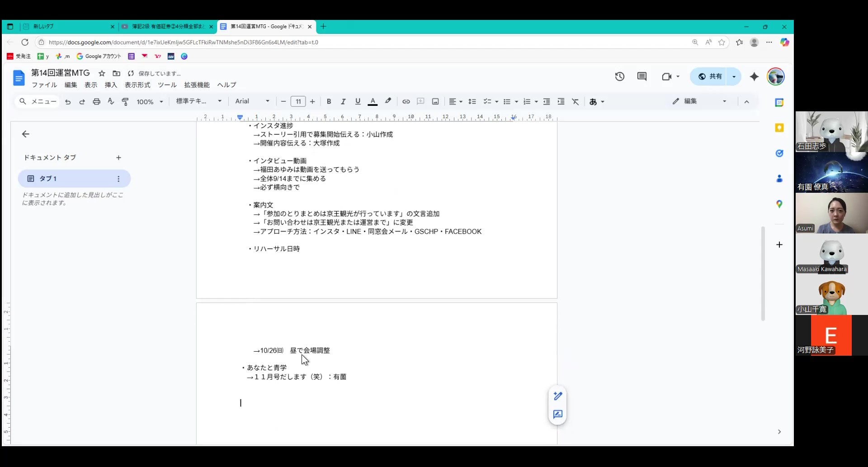Viewport: 868px width, 467px height.
Task: Click the insert image icon
Action: (435, 102)
